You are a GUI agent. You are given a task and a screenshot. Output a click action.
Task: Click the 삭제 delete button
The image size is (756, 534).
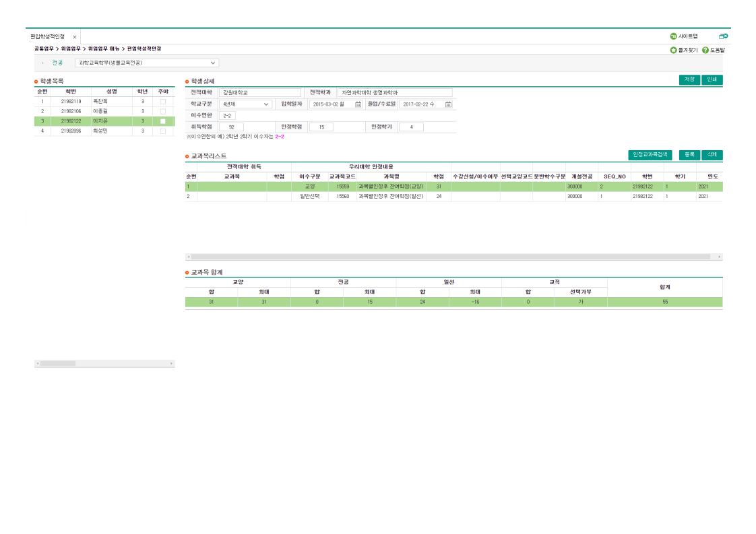tap(712, 154)
